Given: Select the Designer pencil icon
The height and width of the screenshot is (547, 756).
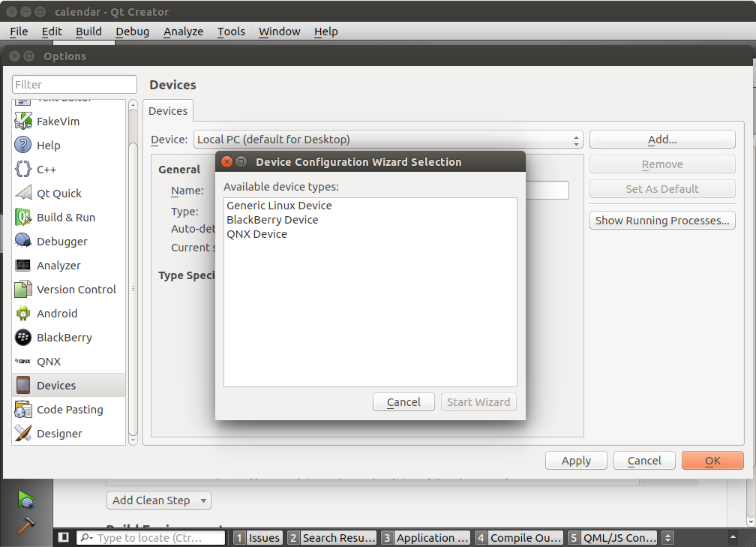Looking at the screenshot, I should (x=22, y=433).
